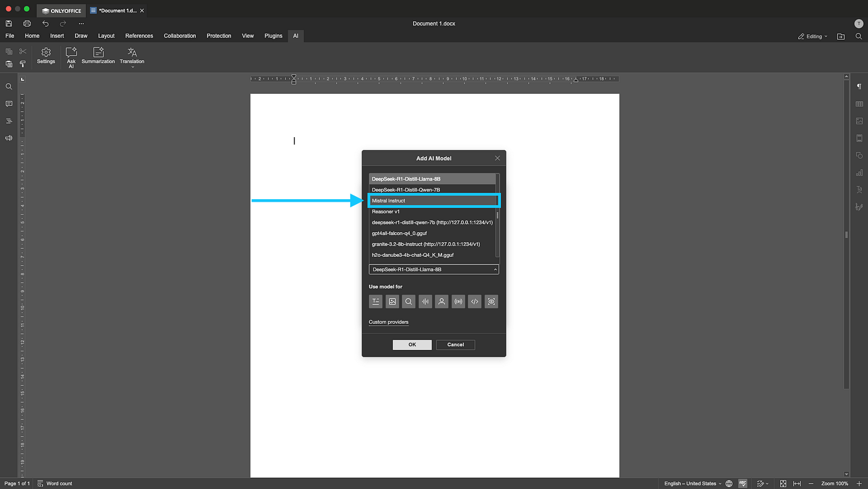This screenshot has height=489, width=868.
Task: Undo the last action
Action: pos(45,24)
